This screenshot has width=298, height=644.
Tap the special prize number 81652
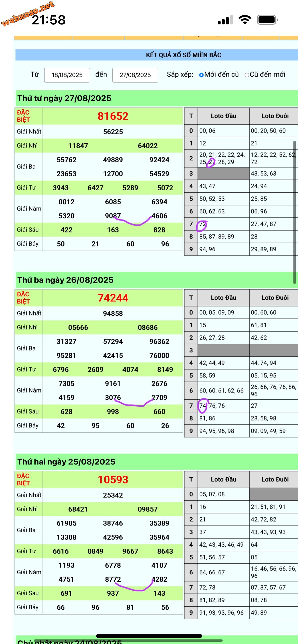(113, 116)
